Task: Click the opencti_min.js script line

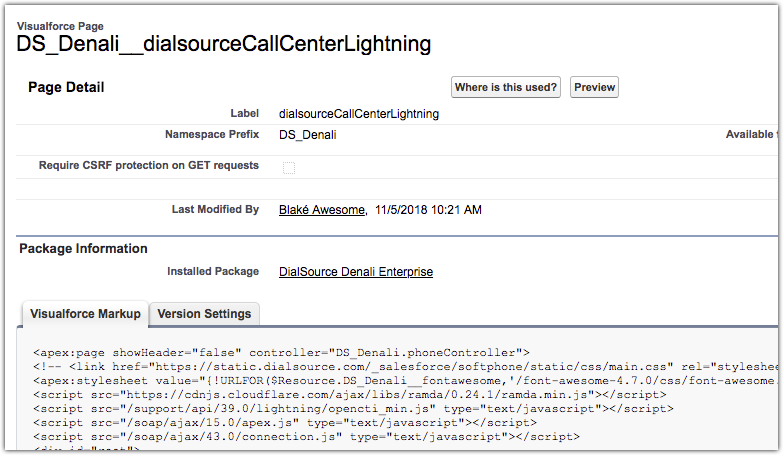Action: (353, 409)
